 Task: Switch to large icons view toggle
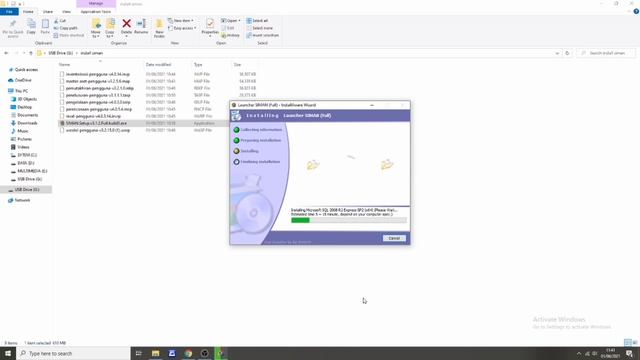(635, 342)
